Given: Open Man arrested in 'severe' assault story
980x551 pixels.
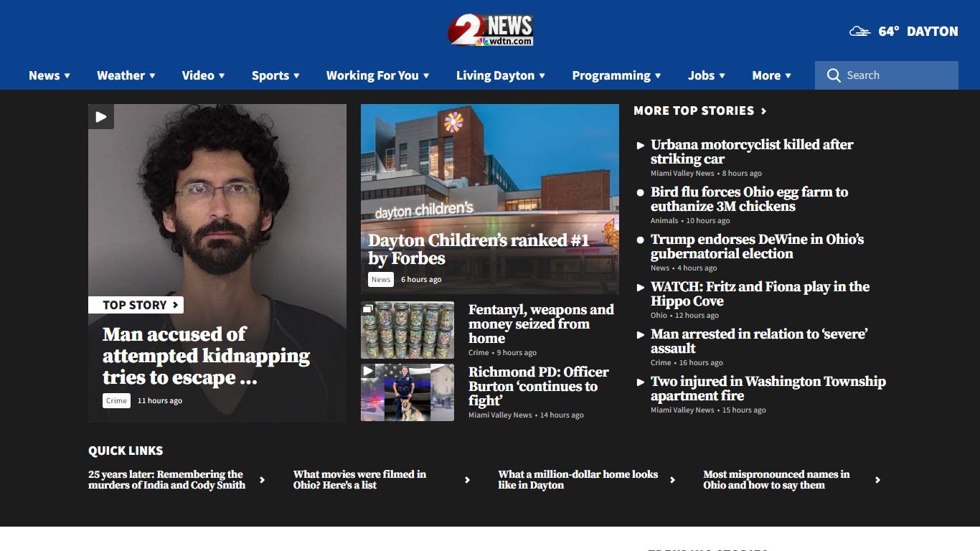Looking at the screenshot, I should 759,341.
